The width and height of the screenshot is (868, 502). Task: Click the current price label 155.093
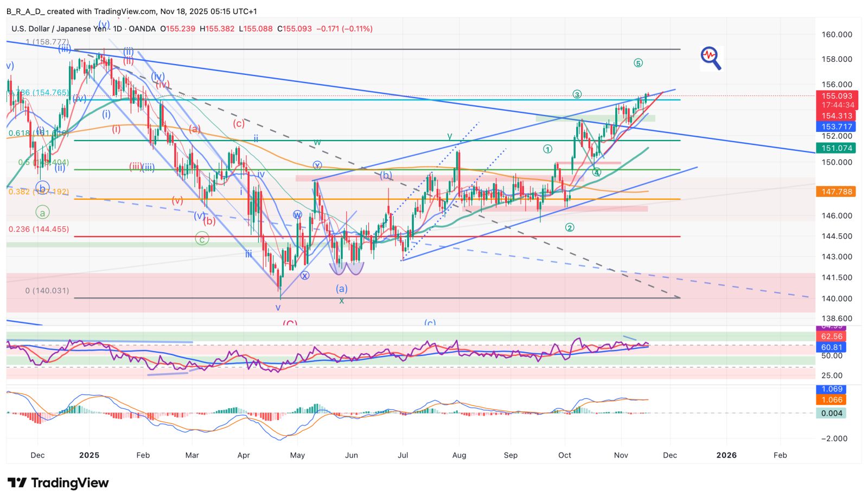[836, 96]
